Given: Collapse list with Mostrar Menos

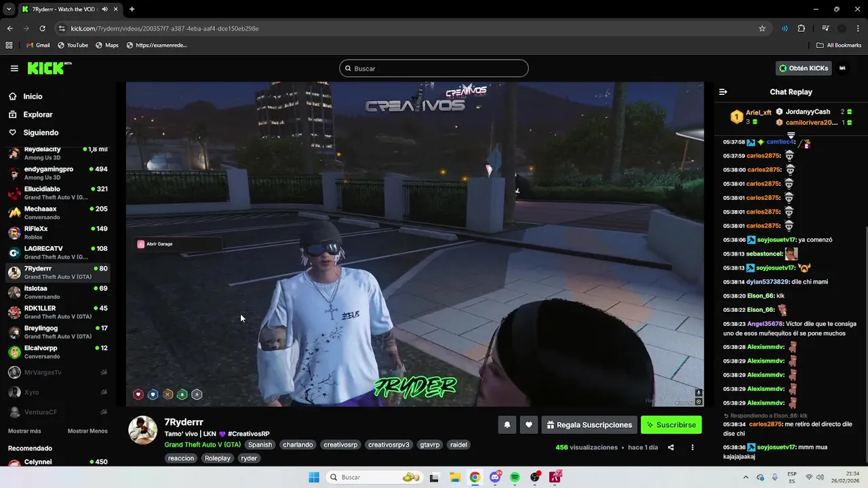Looking at the screenshot, I should point(87,431).
